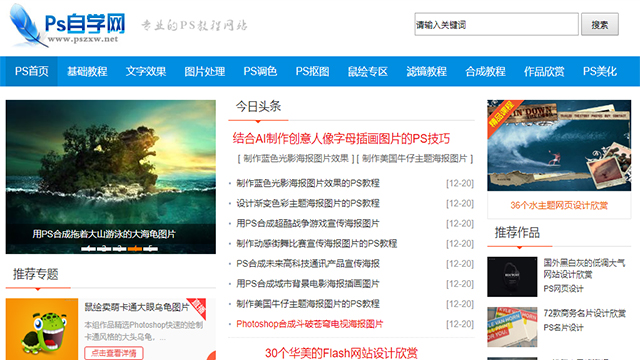
Task: Click the 点击查看详情 button
Action: point(114,353)
